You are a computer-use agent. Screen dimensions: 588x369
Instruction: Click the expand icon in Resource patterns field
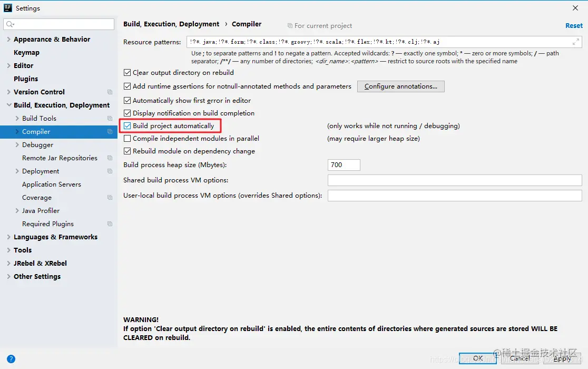pos(576,42)
